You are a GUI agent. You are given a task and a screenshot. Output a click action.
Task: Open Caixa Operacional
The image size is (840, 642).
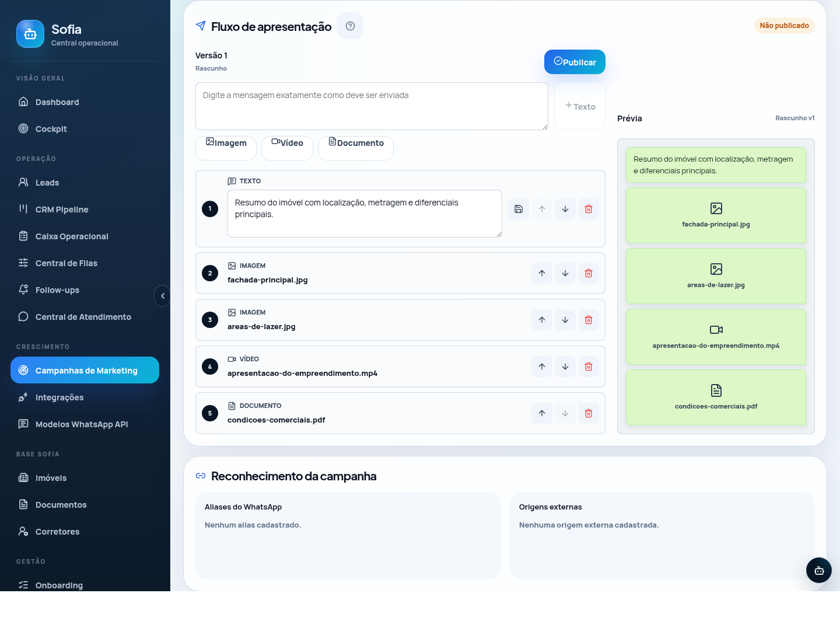coord(85,236)
